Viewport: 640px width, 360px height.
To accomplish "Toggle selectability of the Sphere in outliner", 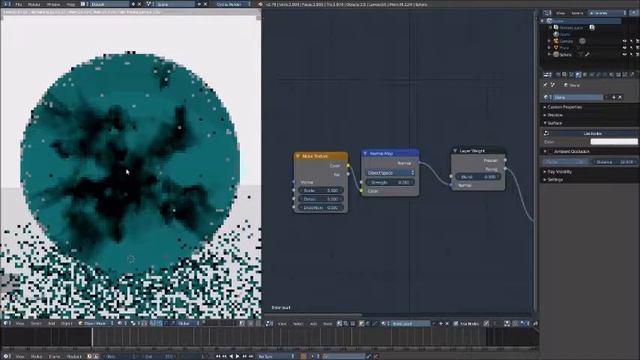I will tap(631, 54).
